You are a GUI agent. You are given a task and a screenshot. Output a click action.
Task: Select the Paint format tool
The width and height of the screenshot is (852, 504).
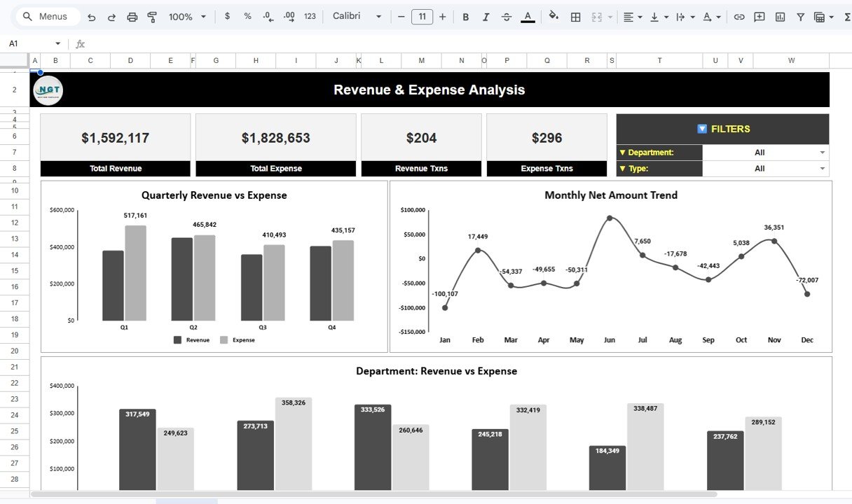152,16
